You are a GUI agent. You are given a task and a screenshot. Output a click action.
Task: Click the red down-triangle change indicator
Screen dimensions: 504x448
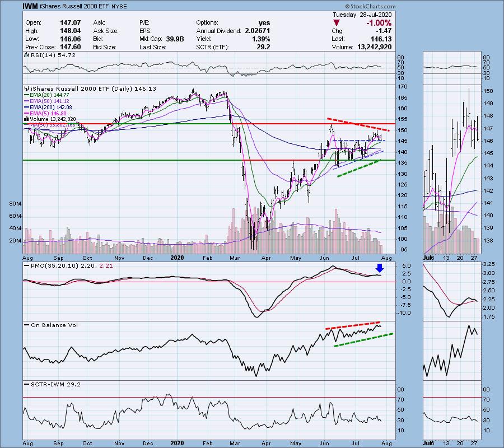point(336,23)
